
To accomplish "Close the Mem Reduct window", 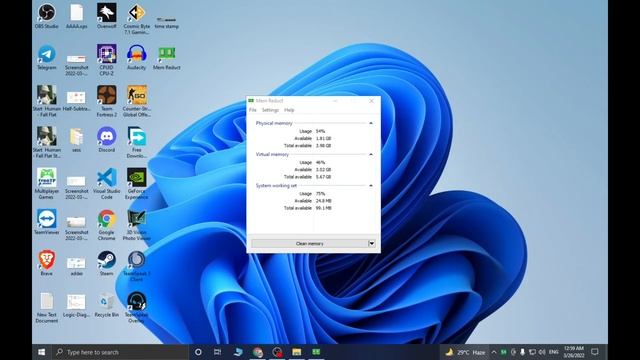I will tap(371, 101).
